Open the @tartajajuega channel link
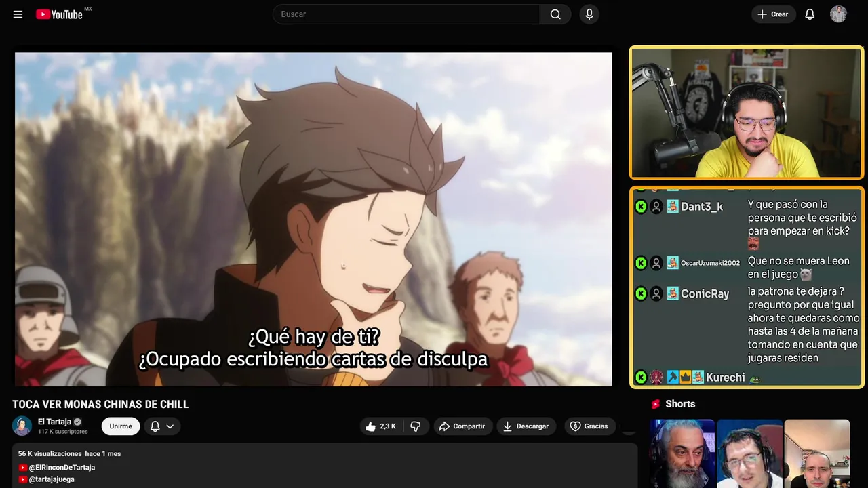Screen dimensions: 868x488 coord(52,479)
